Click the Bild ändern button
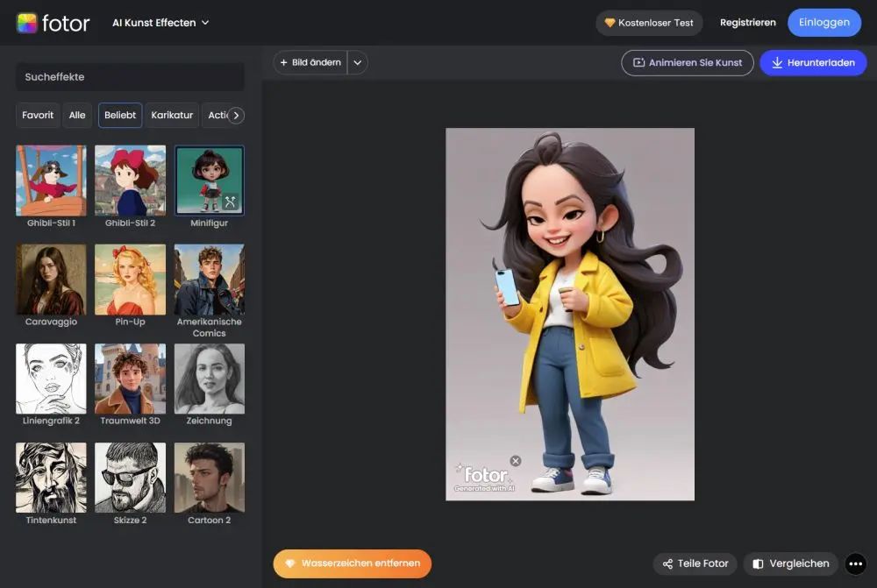 pyautogui.click(x=310, y=62)
